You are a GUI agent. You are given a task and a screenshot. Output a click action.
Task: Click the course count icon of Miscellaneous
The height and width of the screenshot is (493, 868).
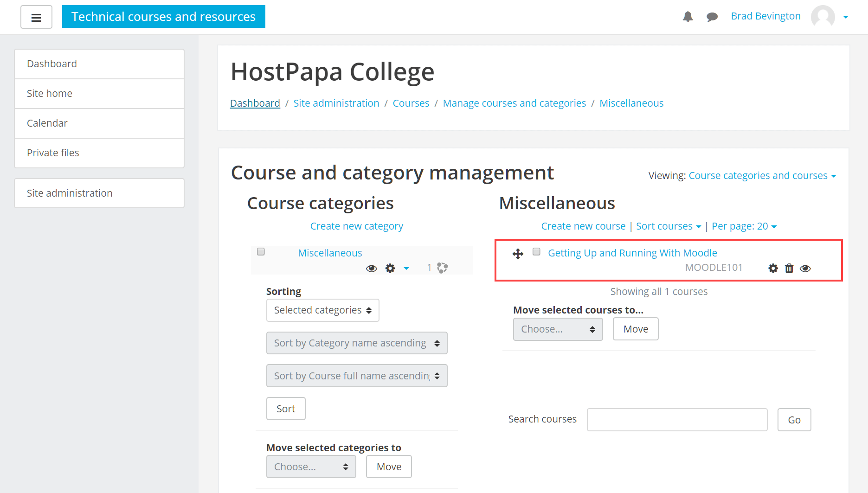(x=442, y=268)
